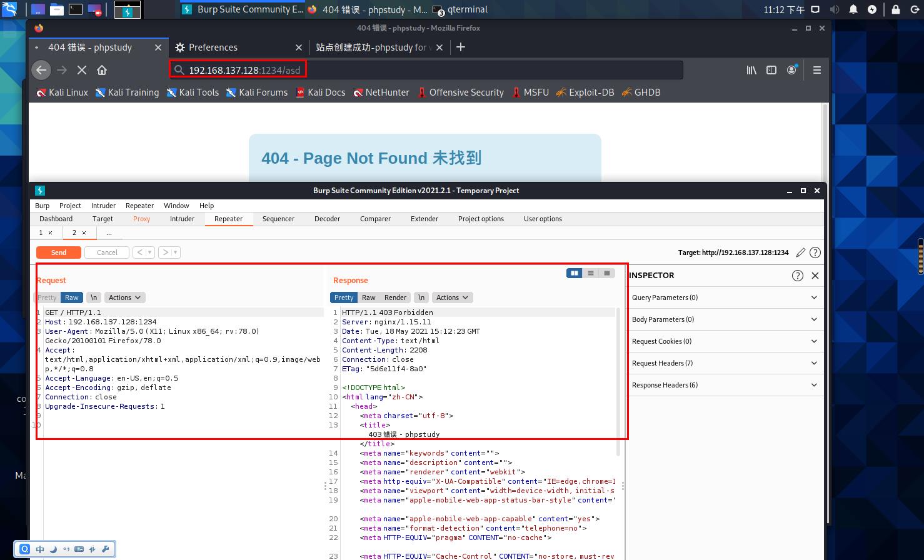Open power manager icon in system tray
Screen dimensions: 924x560
click(872, 9)
